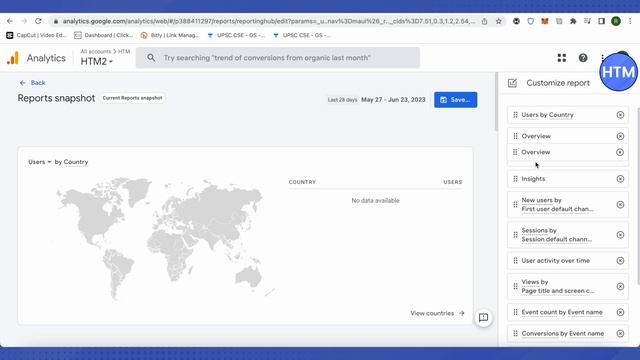Select the Insights card label
The width and height of the screenshot is (640, 360).
(533, 179)
